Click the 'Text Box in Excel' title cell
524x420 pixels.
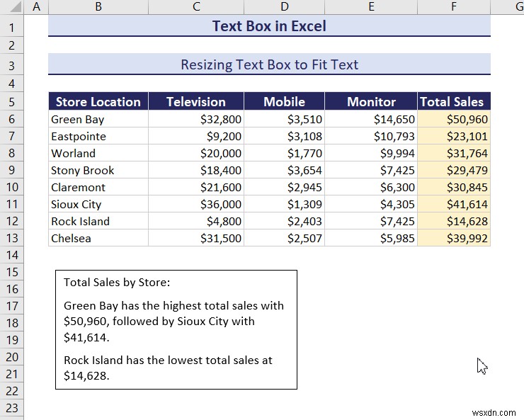point(269,26)
